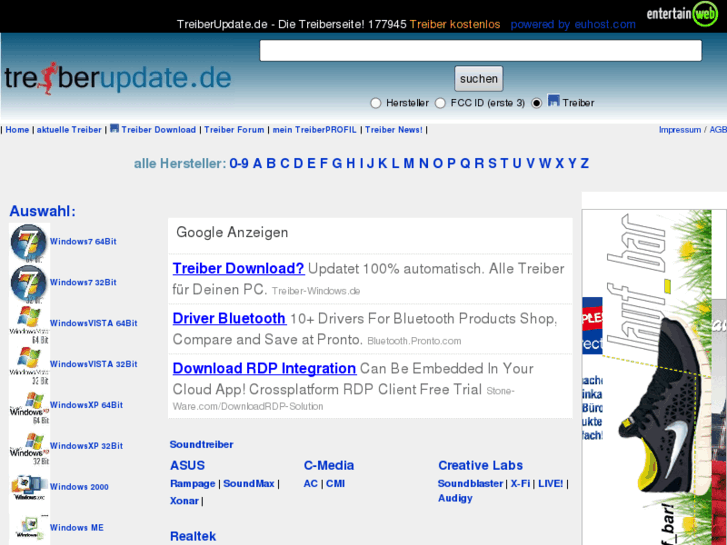
Task: Click the WindowsXP 64Bit logo icon
Action: 29,406
